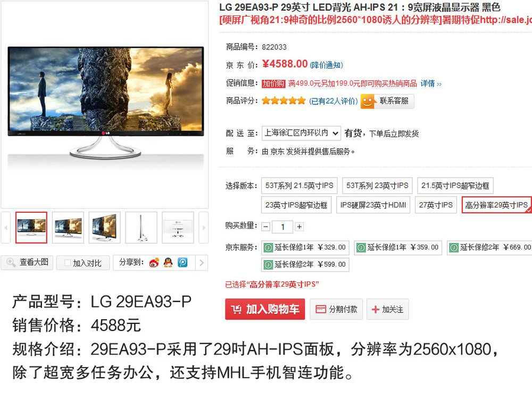Show next thumbnails with right arrow

204,228
